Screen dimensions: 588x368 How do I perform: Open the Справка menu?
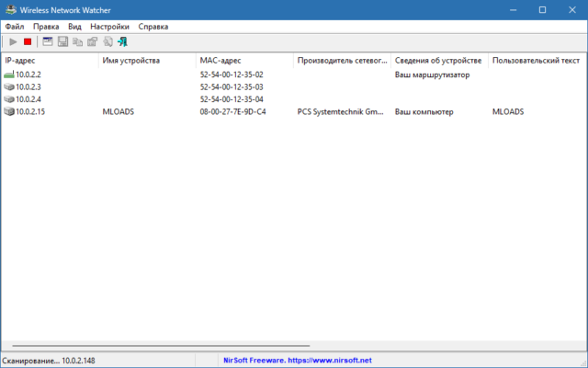[153, 27]
